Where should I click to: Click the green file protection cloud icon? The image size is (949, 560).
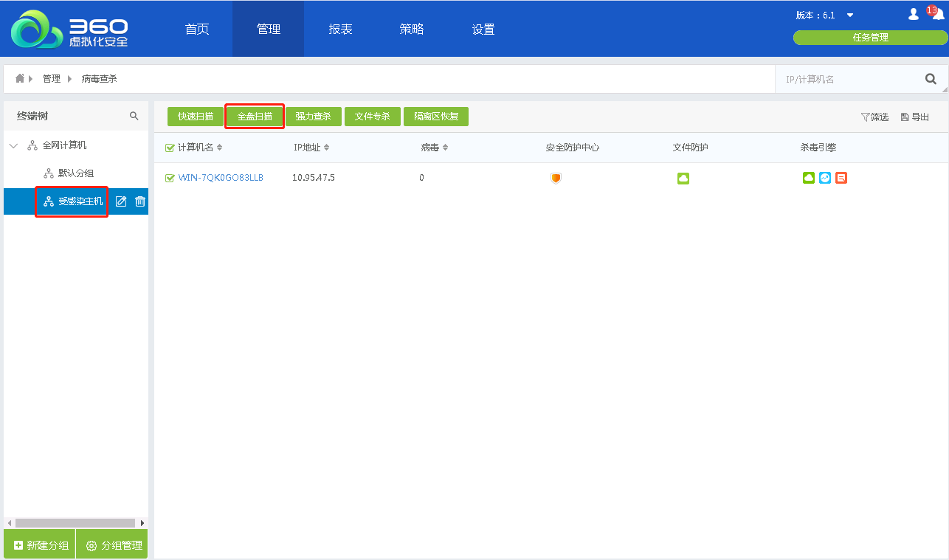click(x=683, y=178)
